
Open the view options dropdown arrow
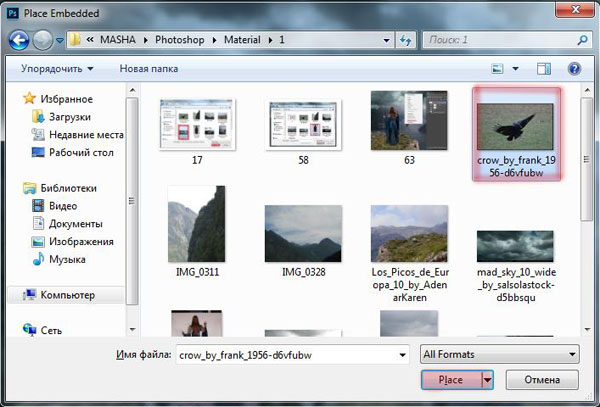coord(515,69)
